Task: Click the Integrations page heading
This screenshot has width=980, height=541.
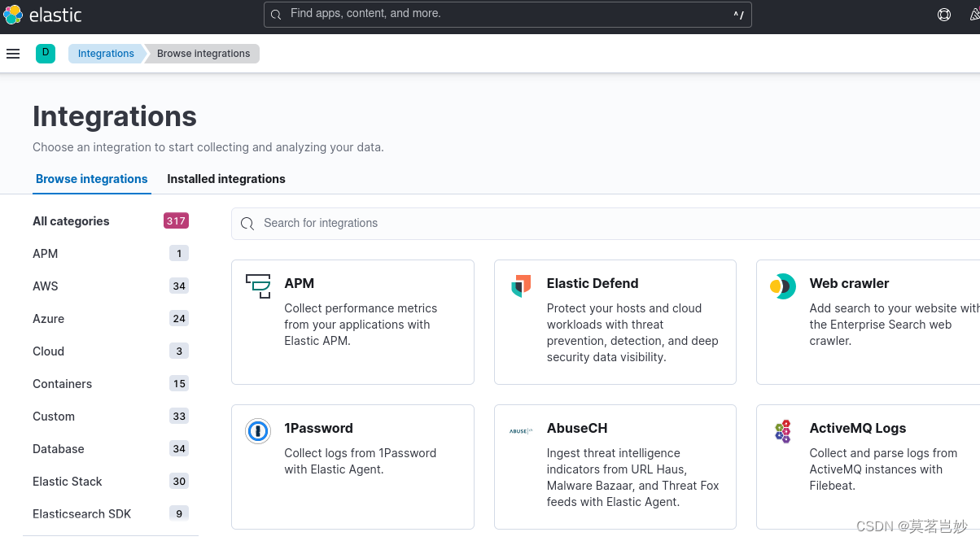Action: (x=115, y=116)
